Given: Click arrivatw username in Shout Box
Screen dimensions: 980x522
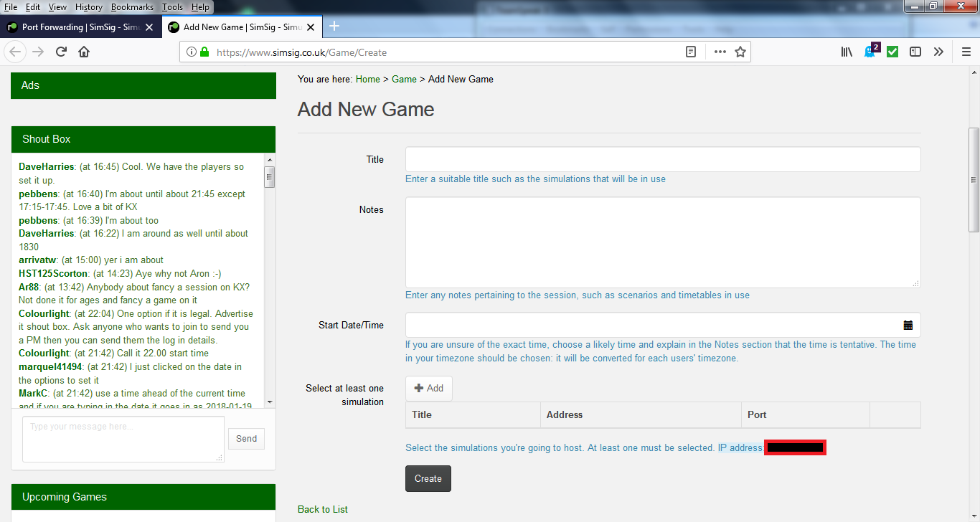Looking at the screenshot, I should (37, 260).
